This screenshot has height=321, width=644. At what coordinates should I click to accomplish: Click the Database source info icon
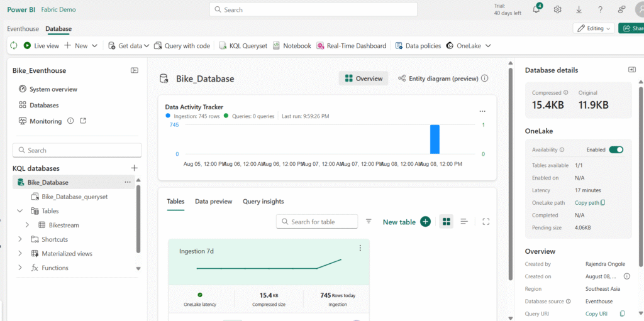[569, 302]
